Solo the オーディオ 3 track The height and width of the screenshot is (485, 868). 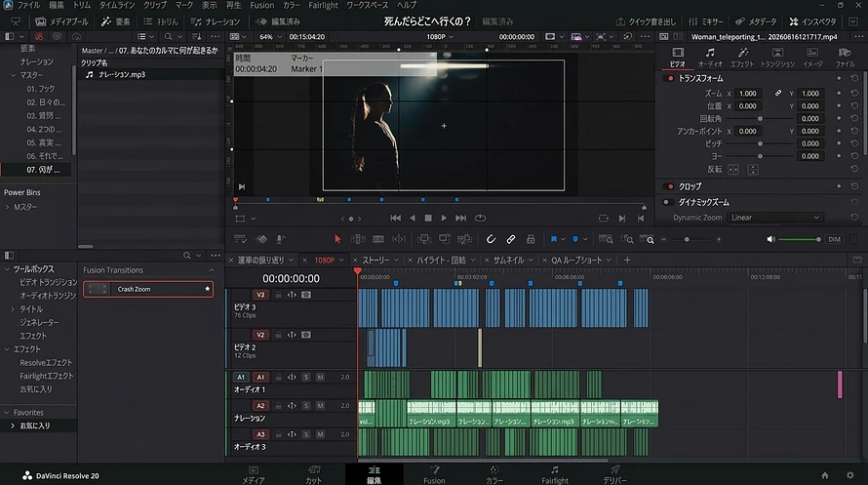(x=306, y=434)
